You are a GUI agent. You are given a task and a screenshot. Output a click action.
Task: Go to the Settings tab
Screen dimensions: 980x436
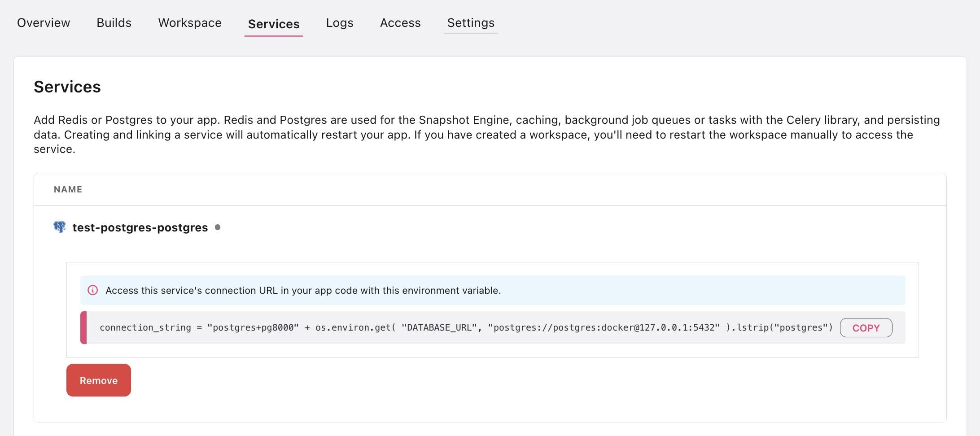471,22
